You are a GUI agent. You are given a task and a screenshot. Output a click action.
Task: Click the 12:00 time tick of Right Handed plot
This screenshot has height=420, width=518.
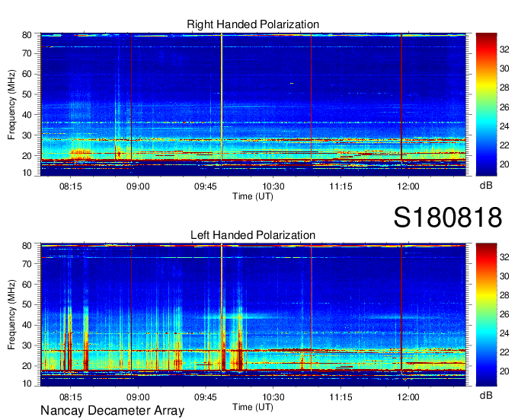coord(408,186)
